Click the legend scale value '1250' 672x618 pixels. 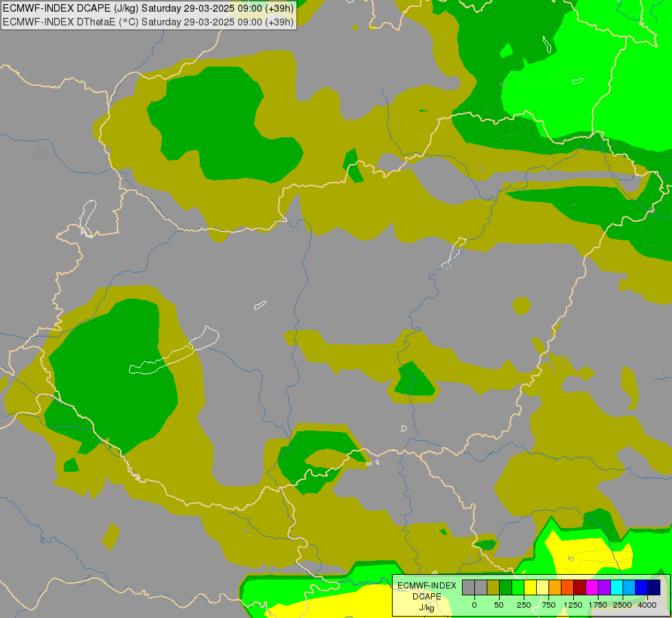click(573, 605)
